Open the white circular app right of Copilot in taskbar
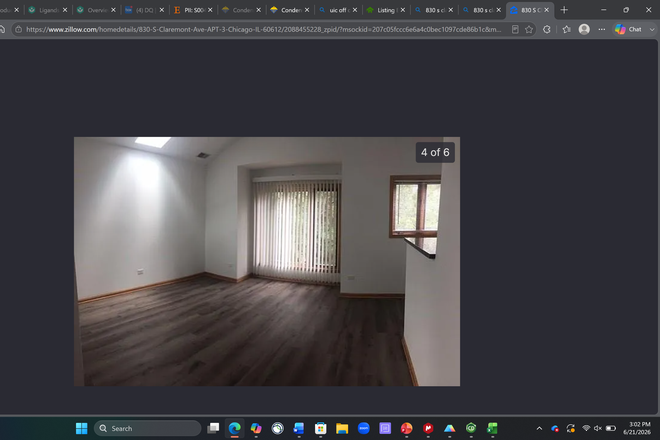This screenshot has width=660, height=440. pyautogui.click(x=277, y=428)
